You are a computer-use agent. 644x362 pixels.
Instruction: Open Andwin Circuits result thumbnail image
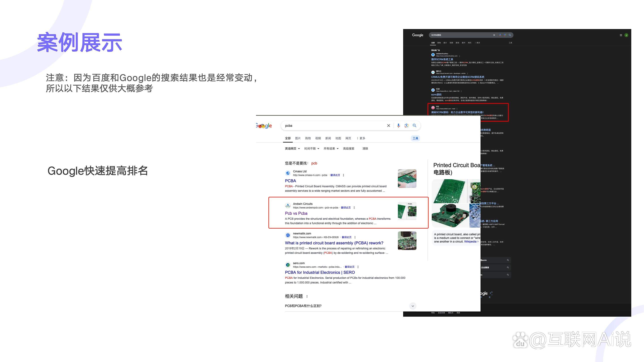[x=407, y=211]
